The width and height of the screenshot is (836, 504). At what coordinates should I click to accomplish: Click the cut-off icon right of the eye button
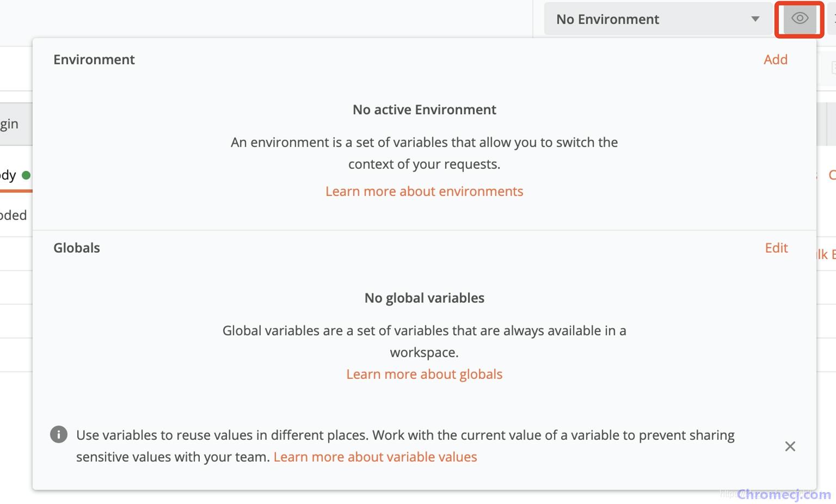tap(832, 19)
